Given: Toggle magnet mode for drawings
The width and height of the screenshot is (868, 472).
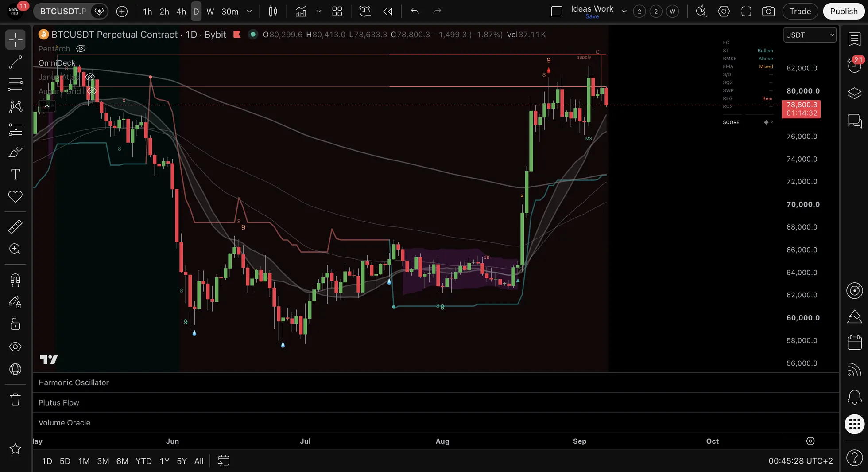Looking at the screenshot, I should point(15,280).
